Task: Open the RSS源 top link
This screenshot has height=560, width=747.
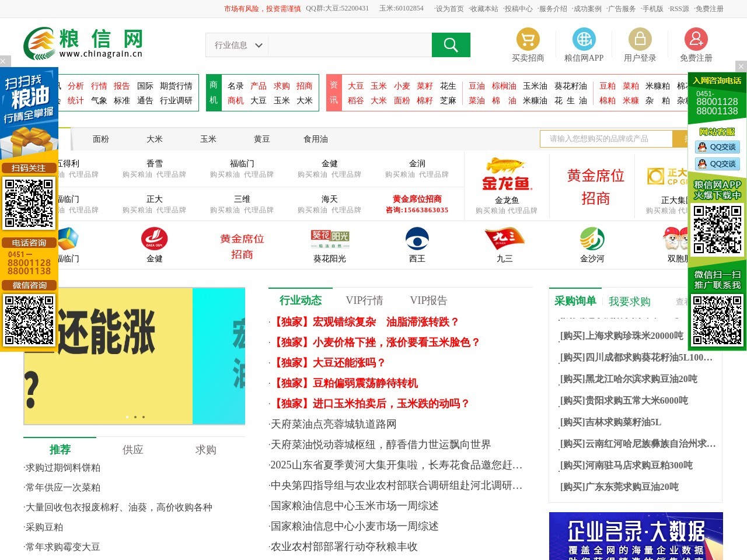Action: pyautogui.click(x=679, y=9)
